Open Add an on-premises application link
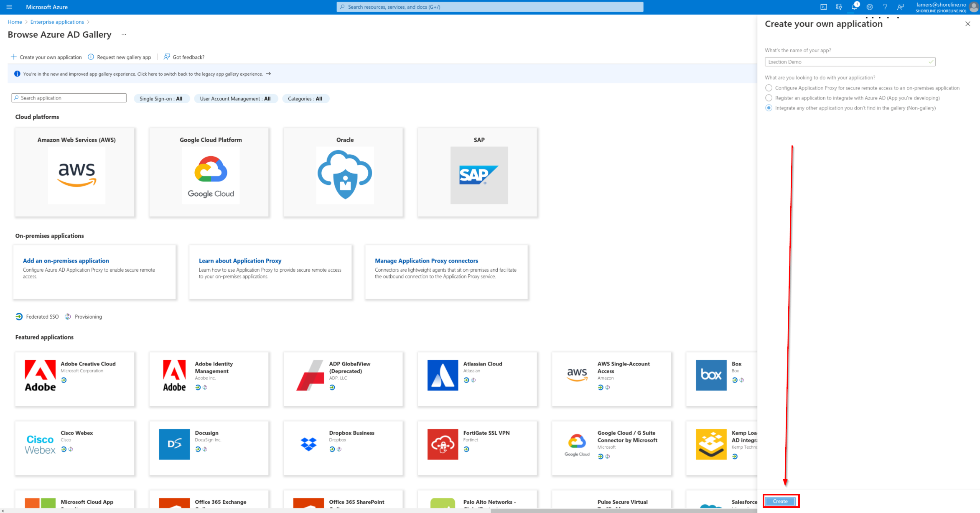Image resolution: width=980 pixels, height=513 pixels. [66, 260]
